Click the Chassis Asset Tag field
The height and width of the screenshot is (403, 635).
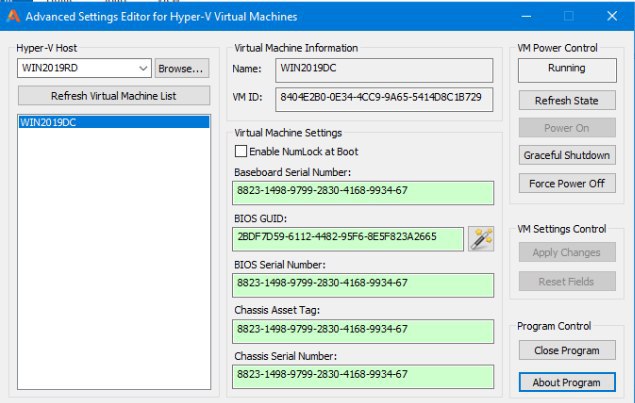pyautogui.click(x=363, y=331)
